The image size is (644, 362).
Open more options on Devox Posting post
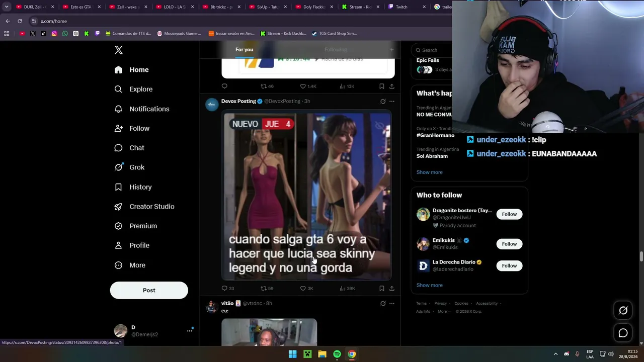(392, 101)
